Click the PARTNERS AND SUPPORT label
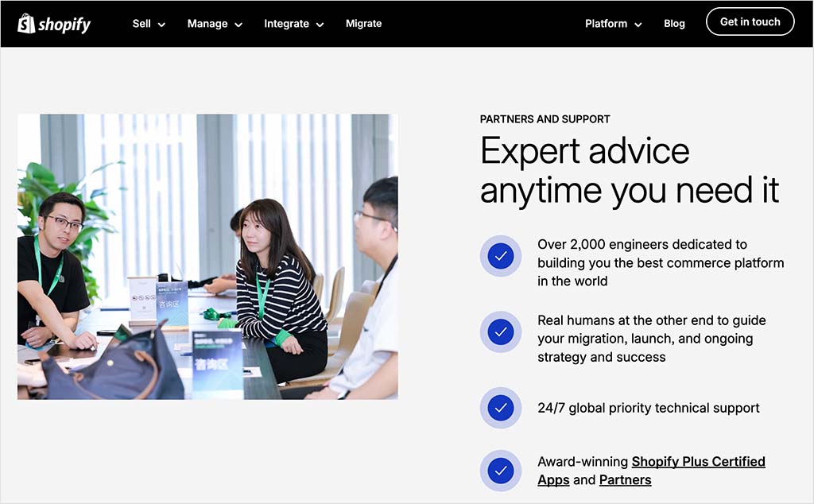Image resolution: width=814 pixels, height=504 pixels. (544, 118)
